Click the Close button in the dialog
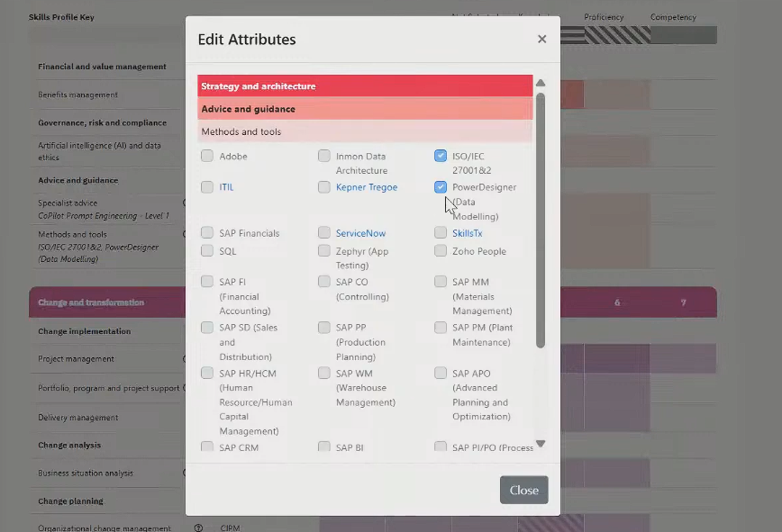The width and height of the screenshot is (782, 532). pos(523,490)
